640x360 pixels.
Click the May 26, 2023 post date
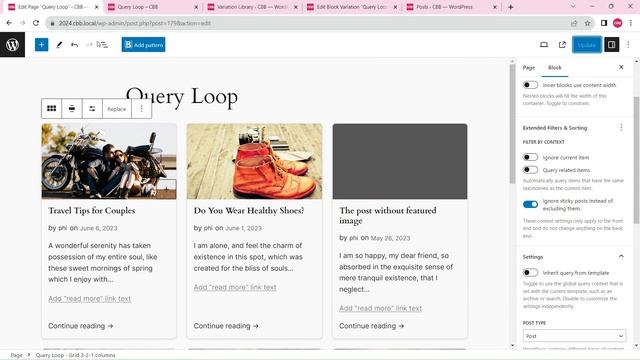(390, 238)
